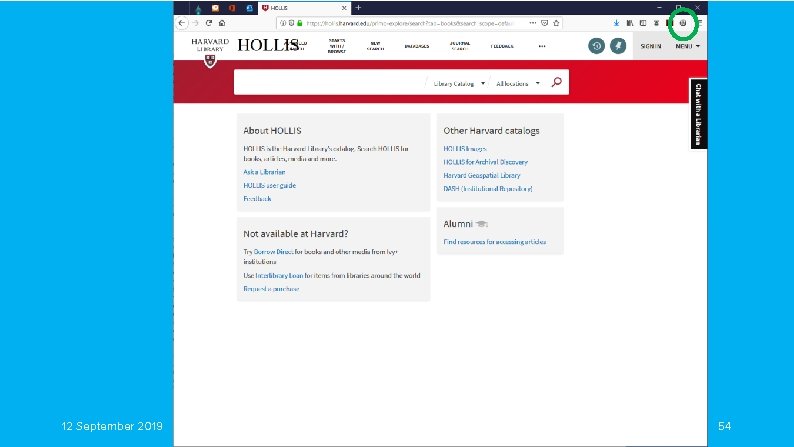Viewport: 794px width, 447px height.
Task: Click the green padlock in the address bar
Action: 300,23
